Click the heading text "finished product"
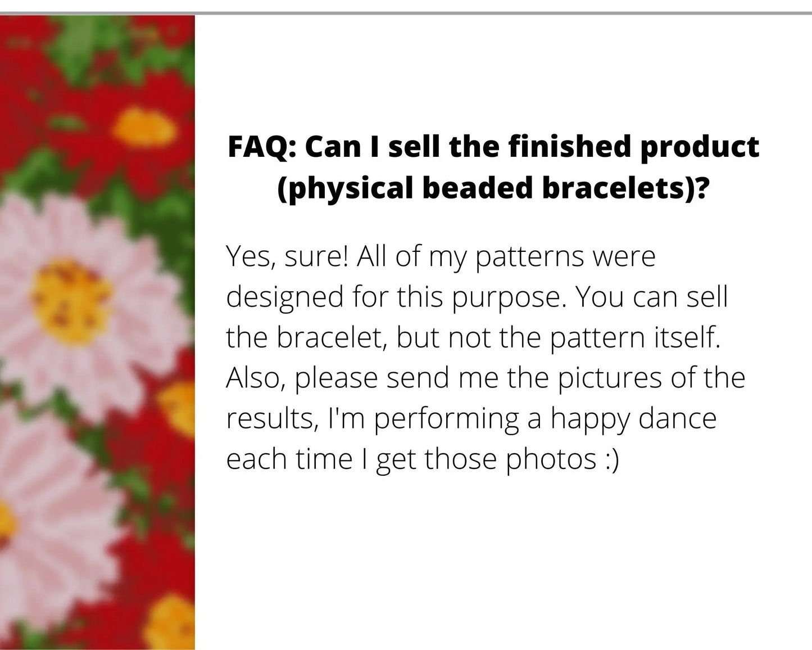 pos(633,147)
